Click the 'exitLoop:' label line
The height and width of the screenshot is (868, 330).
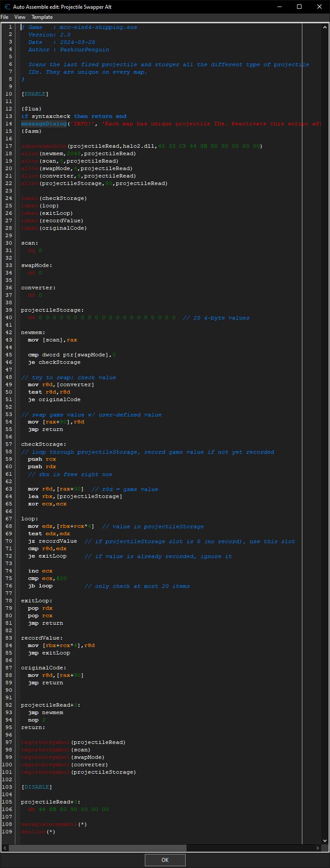click(37, 601)
